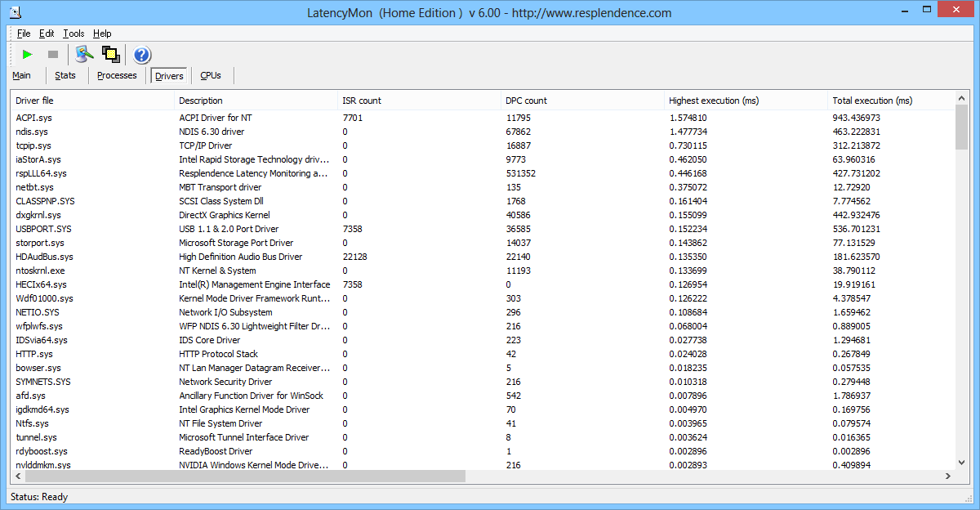This screenshot has width=980, height=510.
Task: Select the tunnel.sys driver row
Action: pyautogui.click(x=483, y=437)
